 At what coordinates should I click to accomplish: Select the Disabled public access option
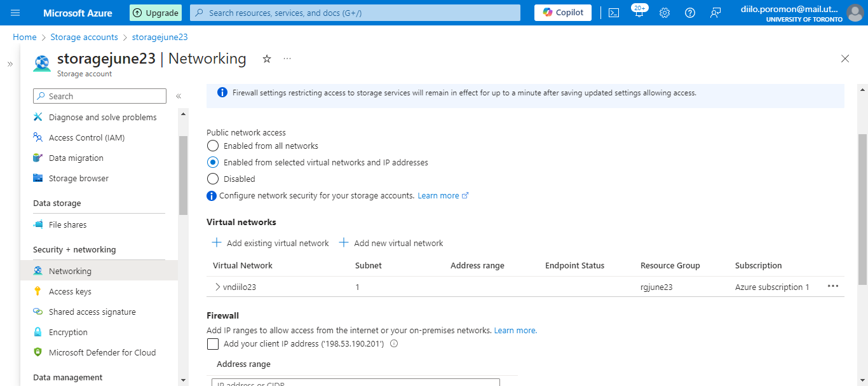pyautogui.click(x=214, y=179)
